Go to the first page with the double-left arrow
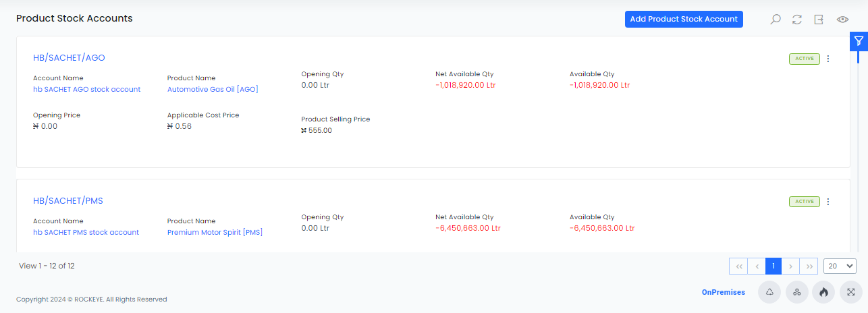 pyautogui.click(x=739, y=266)
